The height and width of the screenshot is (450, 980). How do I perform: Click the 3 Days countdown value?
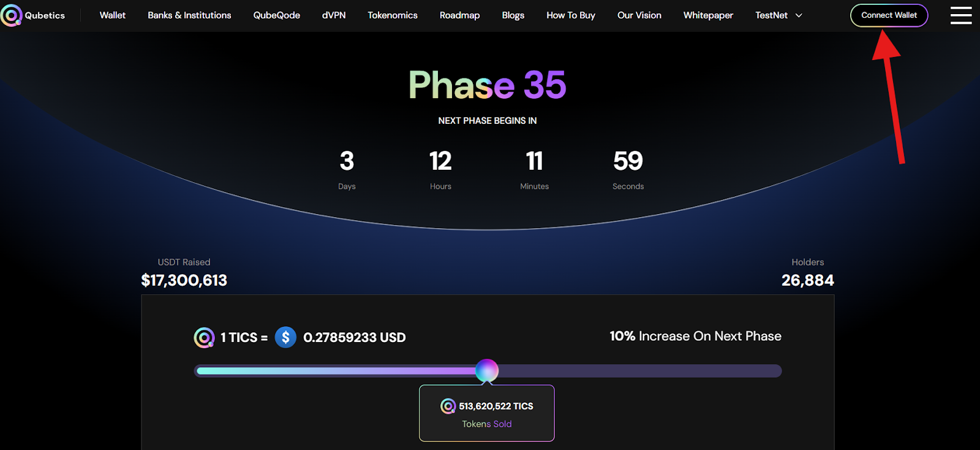347,161
